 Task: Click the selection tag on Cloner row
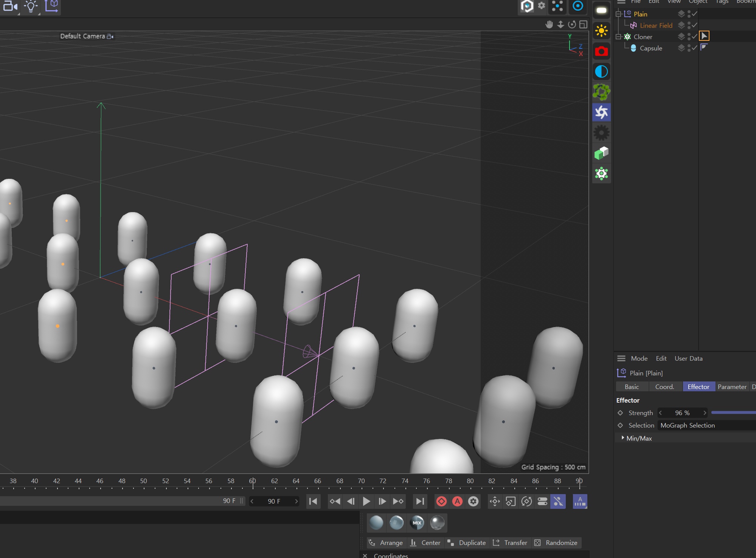coord(704,36)
